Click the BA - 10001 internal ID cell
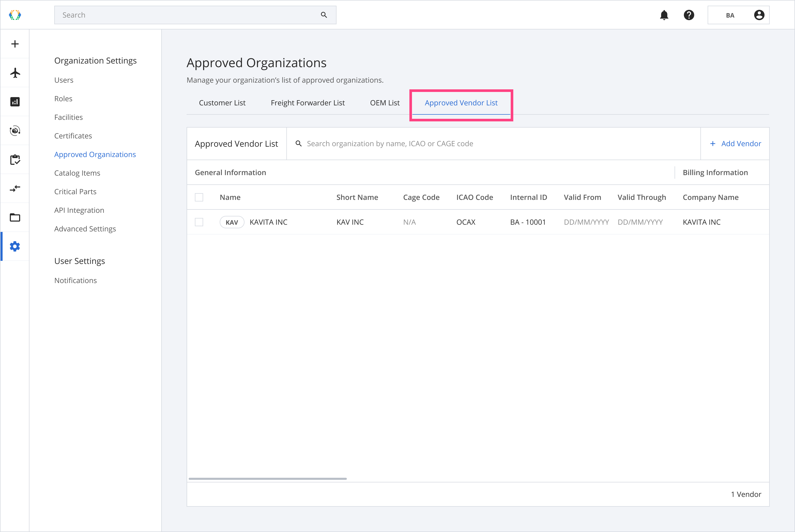This screenshot has height=532, width=795. [x=528, y=222]
